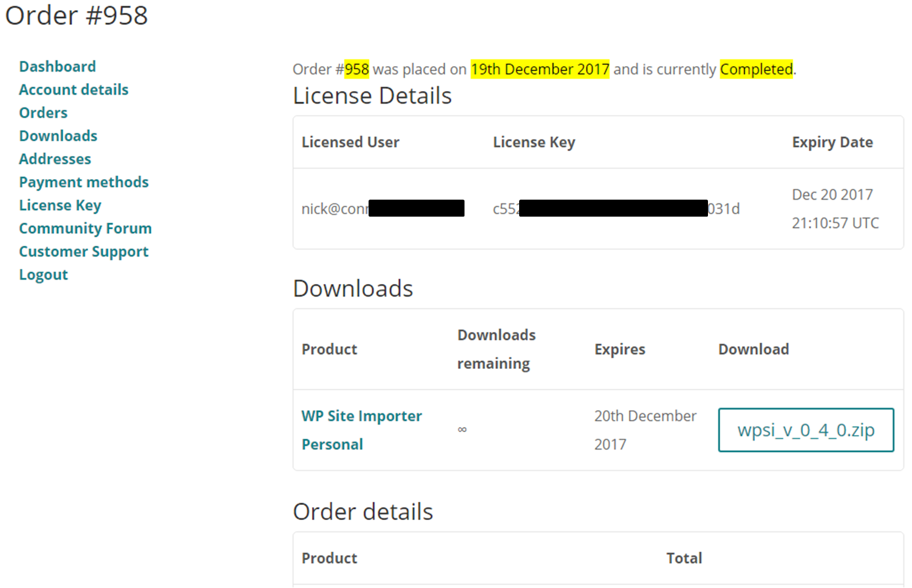Screen dimensions: 912x588
Task: Open the License Key page
Action: pos(60,206)
